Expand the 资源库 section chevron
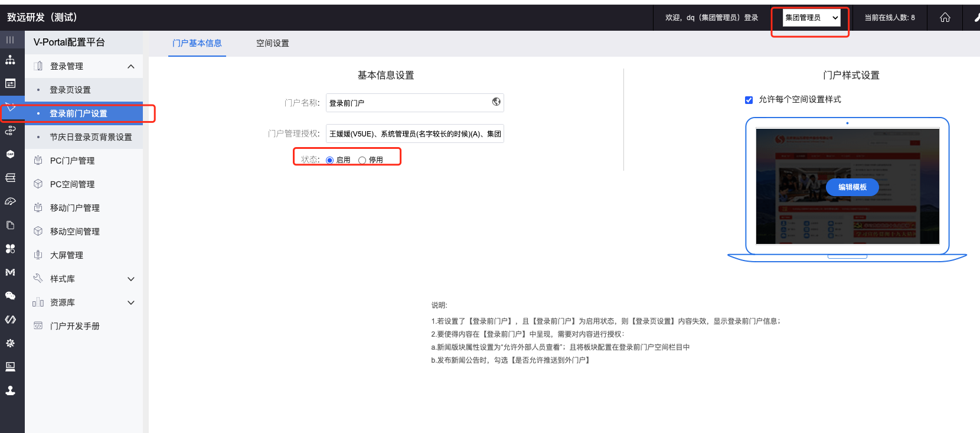Viewport: 980px width, 433px height. (x=131, y=302)
